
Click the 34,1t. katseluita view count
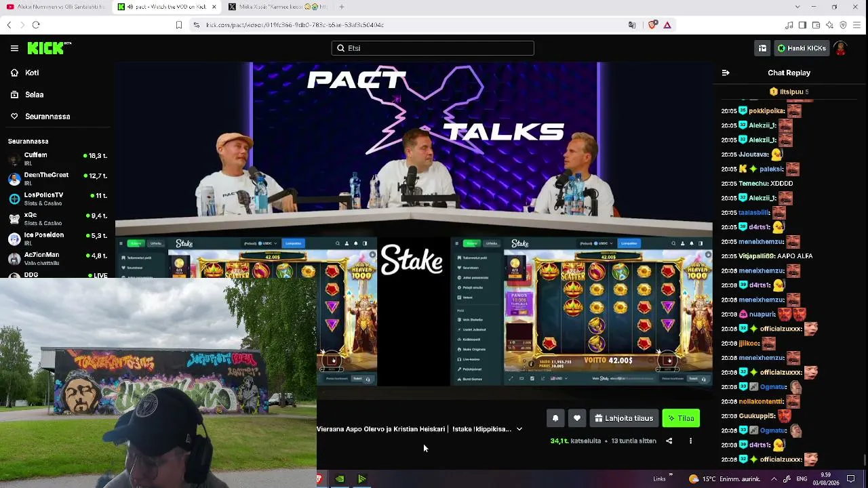pyautogui.click(x=576, y=441)
